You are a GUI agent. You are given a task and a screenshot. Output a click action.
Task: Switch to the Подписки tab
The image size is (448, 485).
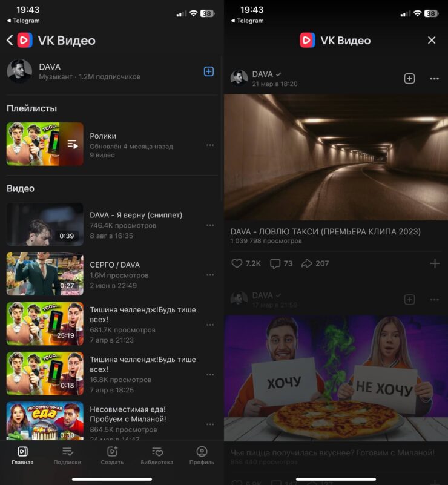tap(67, 455)
